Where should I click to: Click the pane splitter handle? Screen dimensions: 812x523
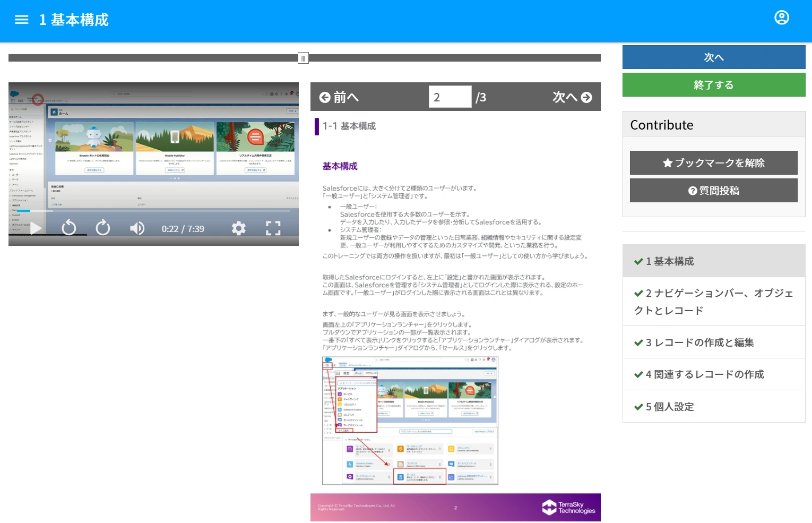click(303, 58)
